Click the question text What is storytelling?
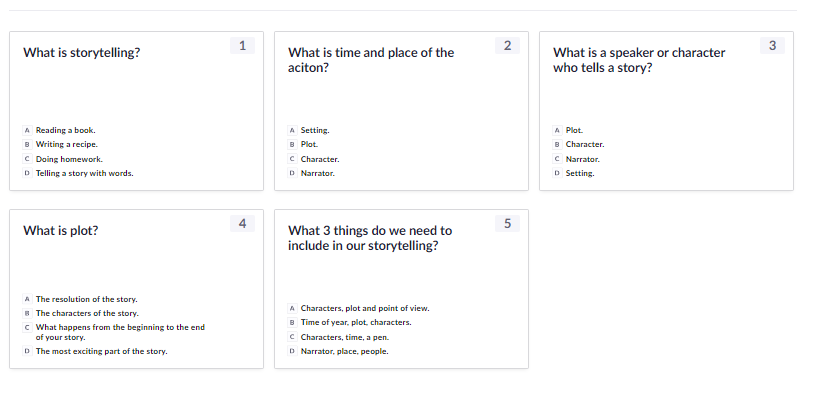Image resolution: width=825 pixels, height=403 pixels. [x=82, y=53]
